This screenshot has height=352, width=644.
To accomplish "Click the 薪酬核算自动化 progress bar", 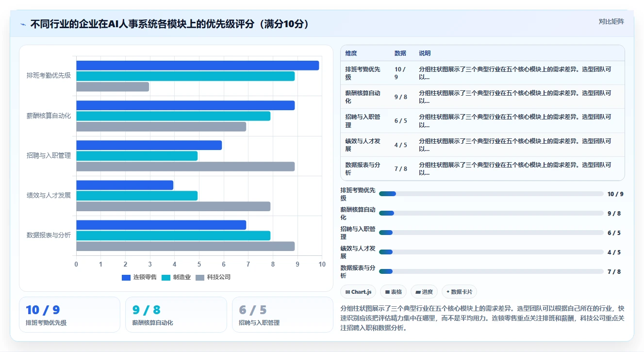I will [x=491, y=213].
